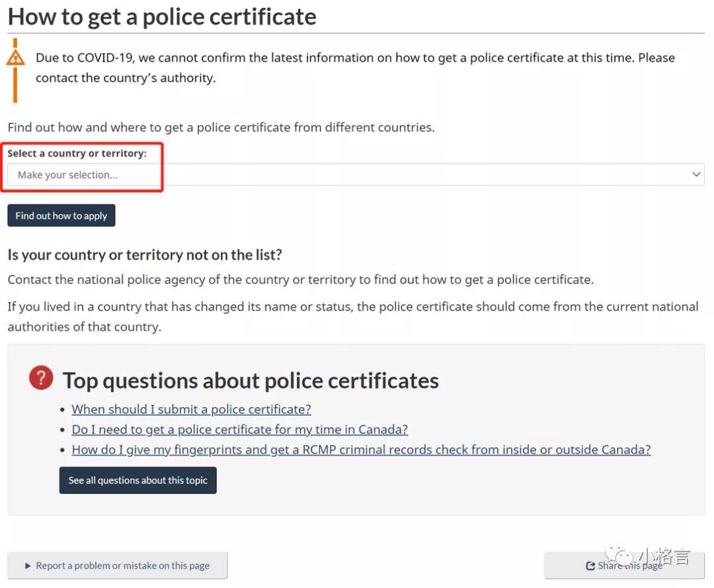Open the country or territory dropdown

[x=355, y=175]
